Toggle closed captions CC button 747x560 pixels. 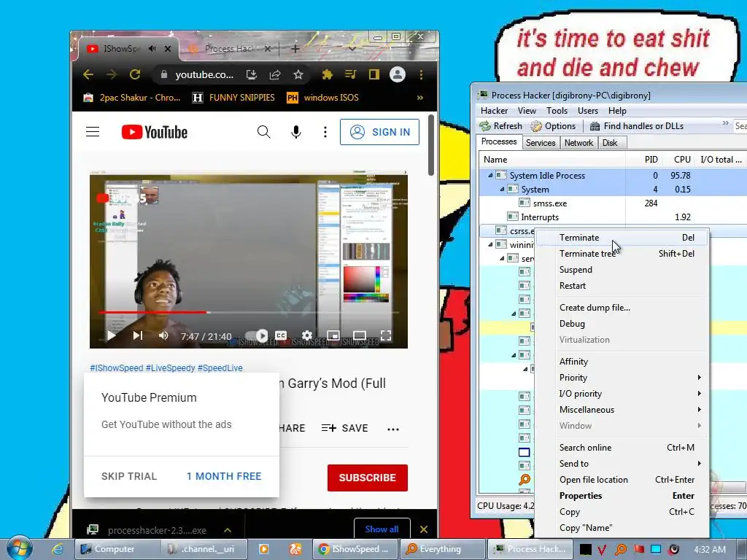pyautogui.click(x=281, y=335)
